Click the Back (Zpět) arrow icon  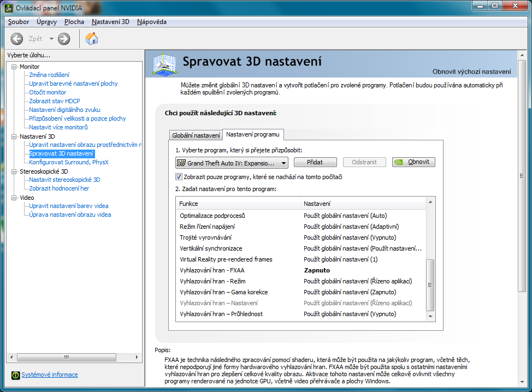coord(17,39)
